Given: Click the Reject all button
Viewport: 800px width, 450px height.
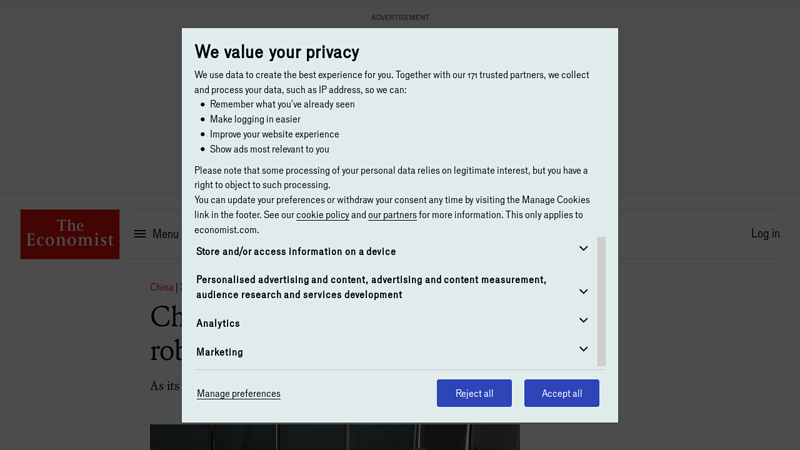Looking at the screenshot, I should click(474, 393).
